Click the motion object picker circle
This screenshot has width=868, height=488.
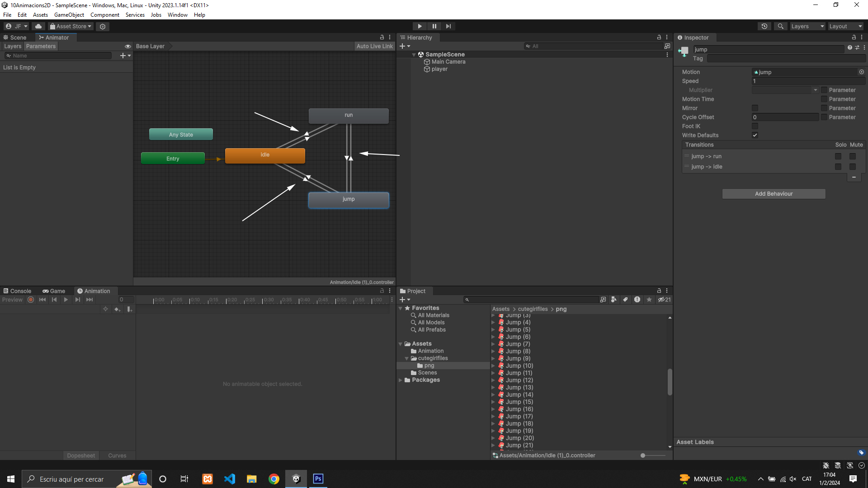(x=861, y=72)
